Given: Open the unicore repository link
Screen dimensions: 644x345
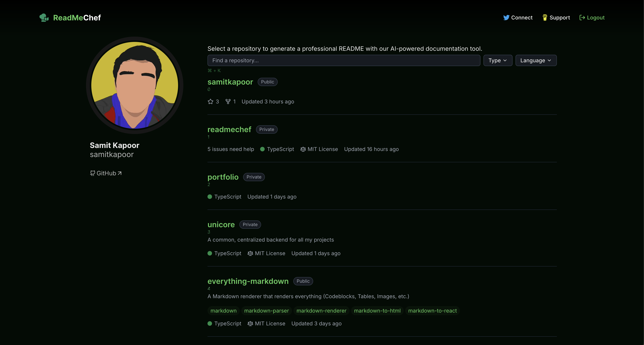Looking at the screenshot, I should click(221, 225).
